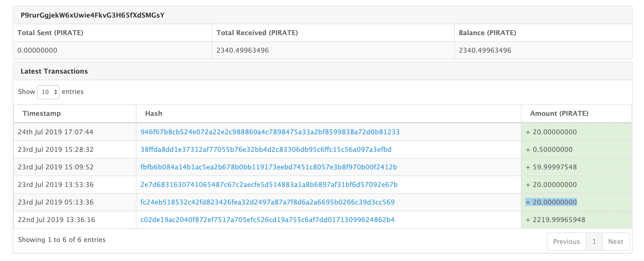Click timestamp 23rd Jul 2019 05:13:36
This screenshot has height=261, width=644.
click(x=56, y=202)
